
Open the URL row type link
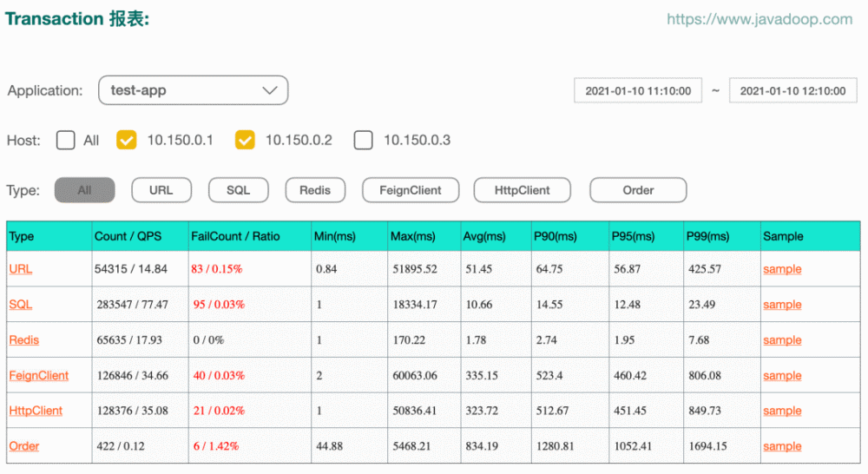(21, 269)
